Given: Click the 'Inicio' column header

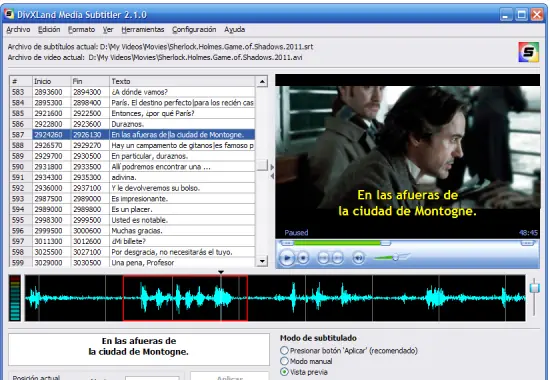Looking at the screenshot, I should tap(52, 81).
